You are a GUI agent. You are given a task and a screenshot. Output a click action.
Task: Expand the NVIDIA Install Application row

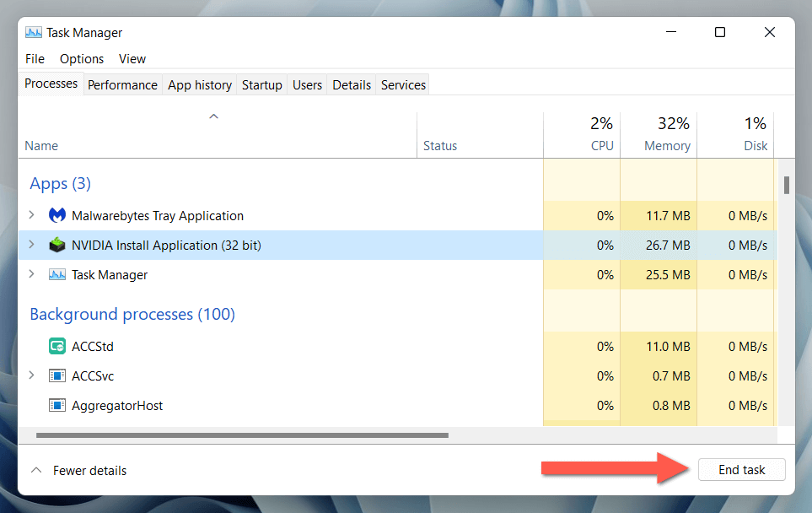click(x=32, y=246)
